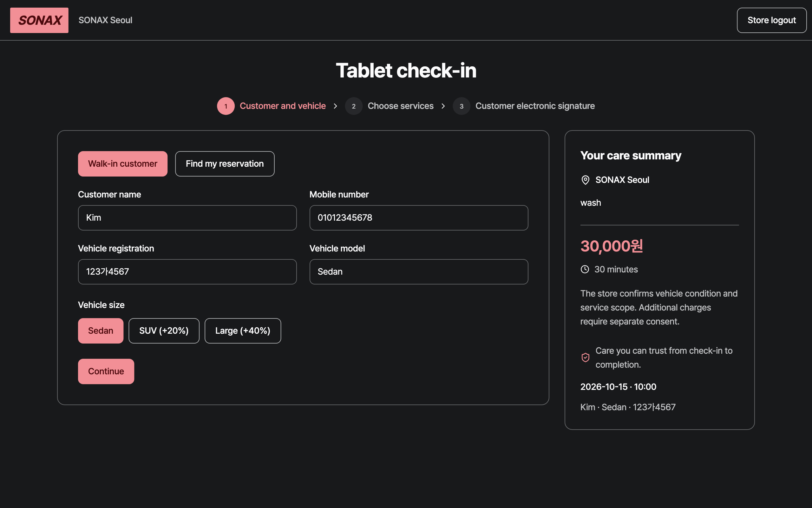
Task: Click the Store logout button
Action: tap(771, 20)
